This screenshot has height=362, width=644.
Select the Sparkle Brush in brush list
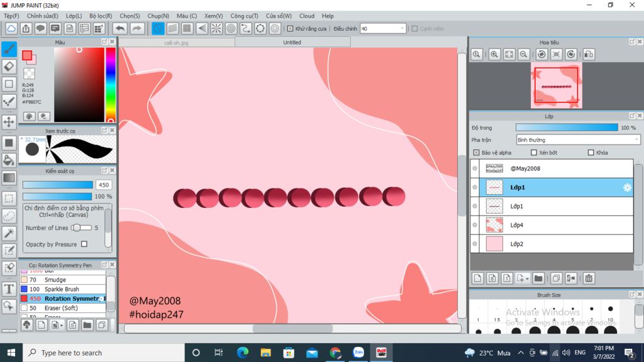point(62,289)
